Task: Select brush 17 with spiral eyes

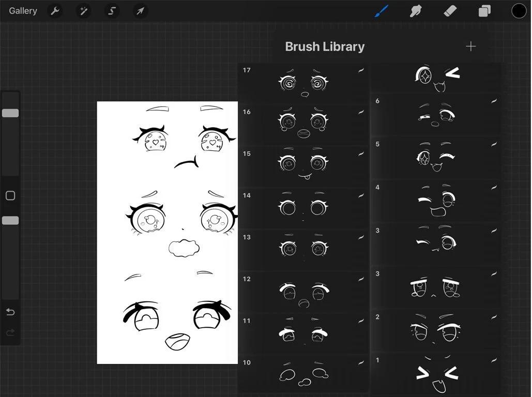Action: pyautogui.click(x=303, y=83)
